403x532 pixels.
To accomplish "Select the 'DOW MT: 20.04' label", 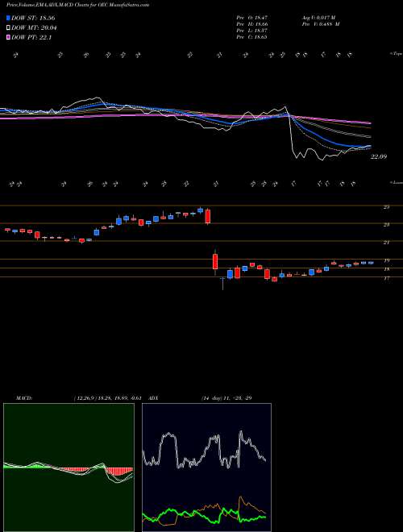I will [34, 28].
